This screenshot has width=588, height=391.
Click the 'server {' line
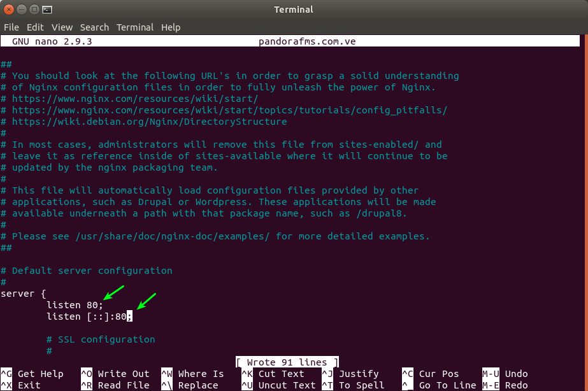pyautogui.click(x=23, y=294)
